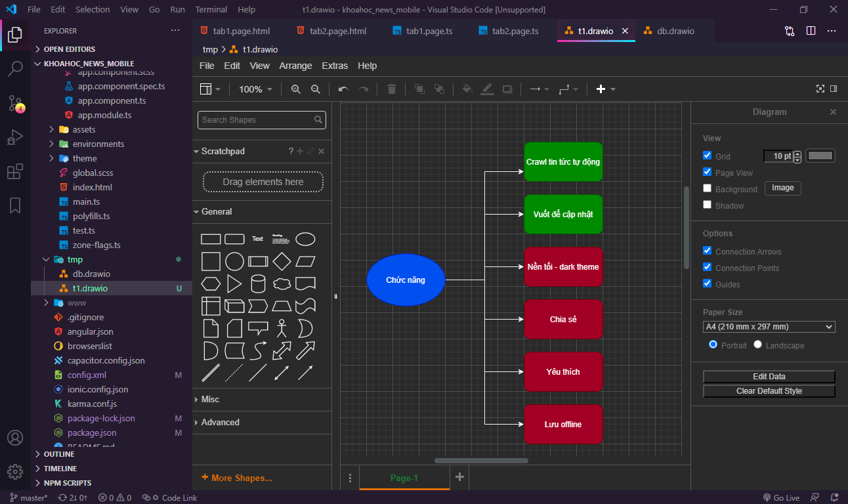Open the 100% zoom level dropdown
The image size is (848, 504).
click(x=255, y=89)
